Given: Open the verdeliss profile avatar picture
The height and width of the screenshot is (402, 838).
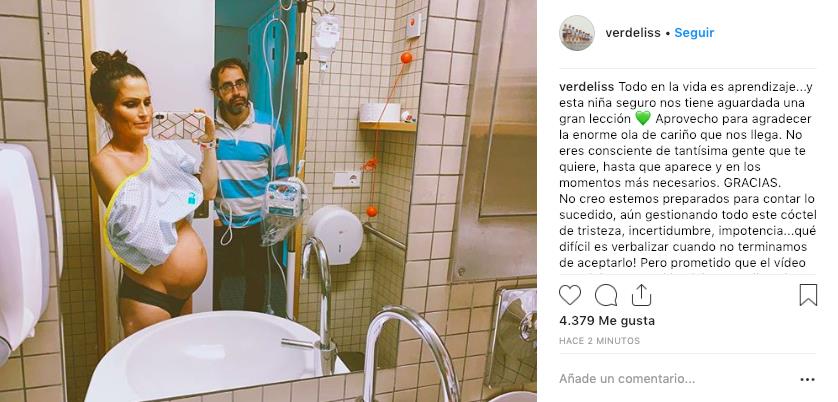Looking at the screenshot, I should tap(577, 33).
